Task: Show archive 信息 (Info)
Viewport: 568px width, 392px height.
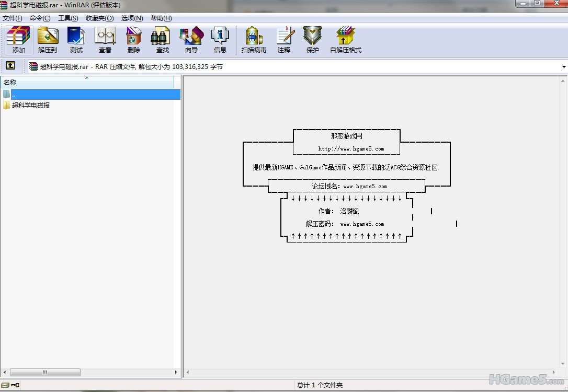Action: tap(220, 40)
